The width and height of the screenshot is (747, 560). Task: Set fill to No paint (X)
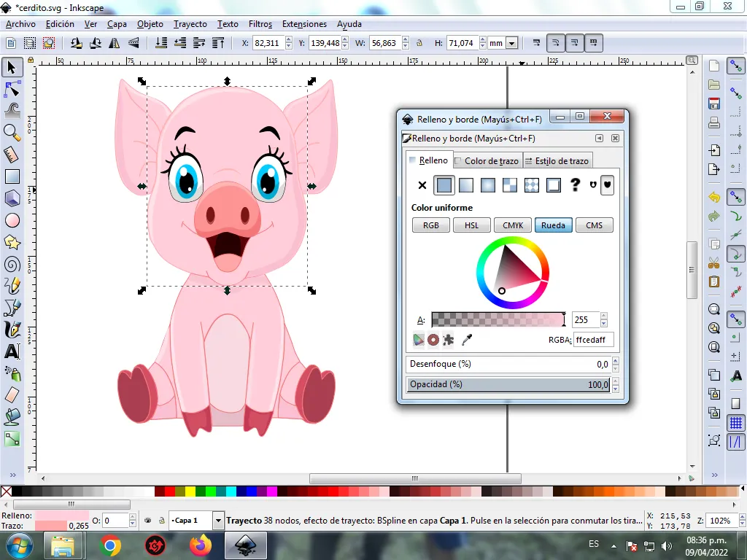(x=422, y=185)
